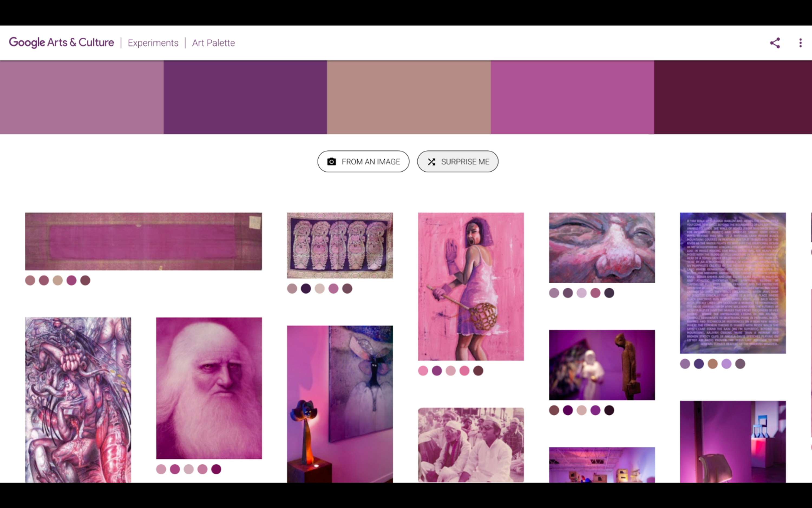The width and height of the screenshot is (812, 508).
Task: Click the orange-brown dot under text poster
Action: [x=712, y=364]
